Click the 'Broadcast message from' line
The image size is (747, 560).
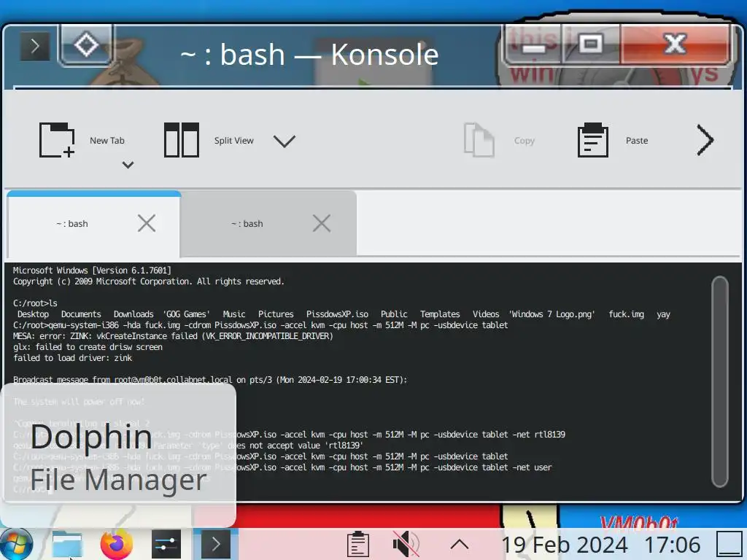(210, 379)
